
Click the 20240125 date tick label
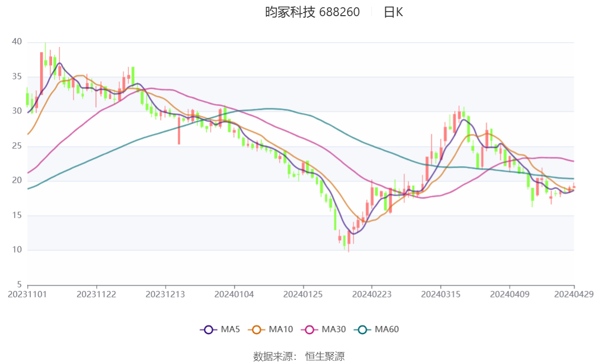point(303,294)
